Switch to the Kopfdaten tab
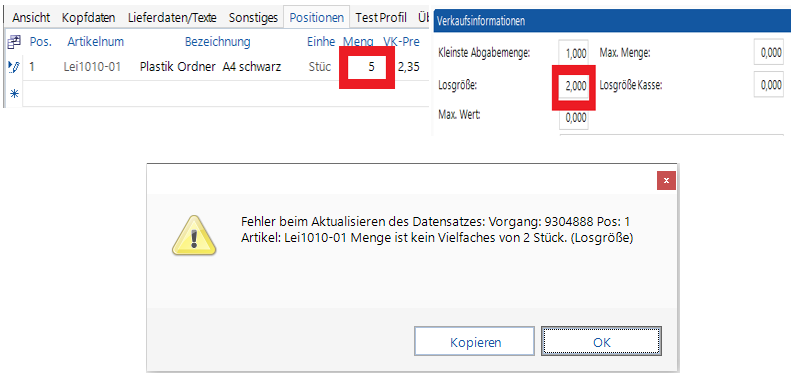Image resolution: width=795 pixels, height=375 pixels. click(x=89, y=18)
